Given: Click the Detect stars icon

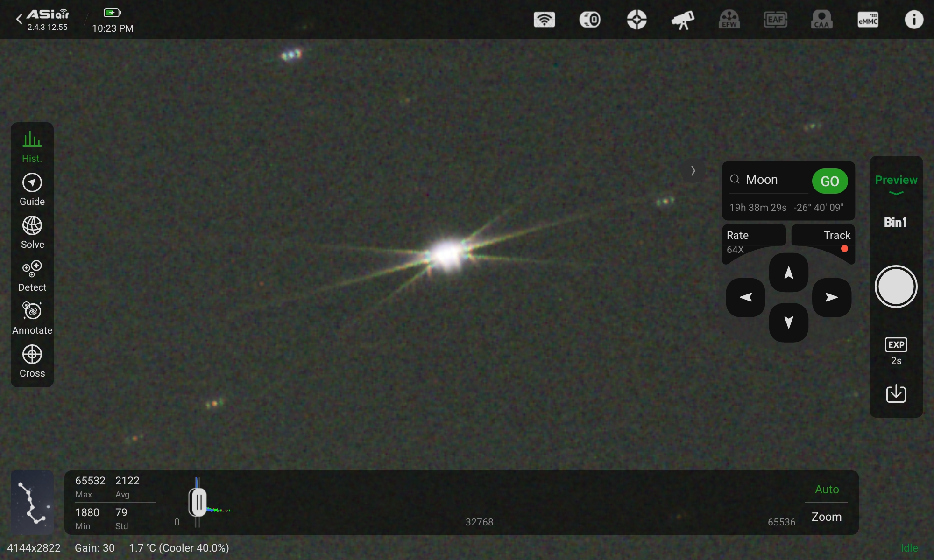Looking at the screenshot, I should [x=32, y=275].
